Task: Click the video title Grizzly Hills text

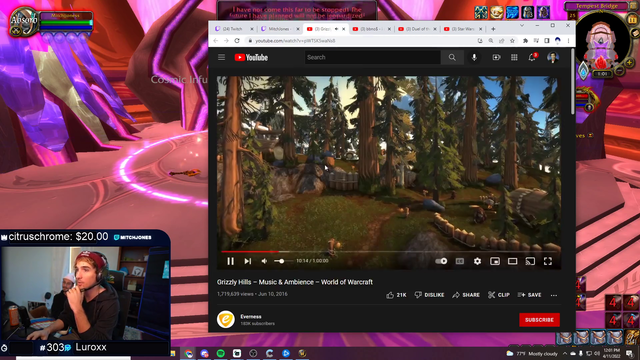Action: (x=295, y=282)
